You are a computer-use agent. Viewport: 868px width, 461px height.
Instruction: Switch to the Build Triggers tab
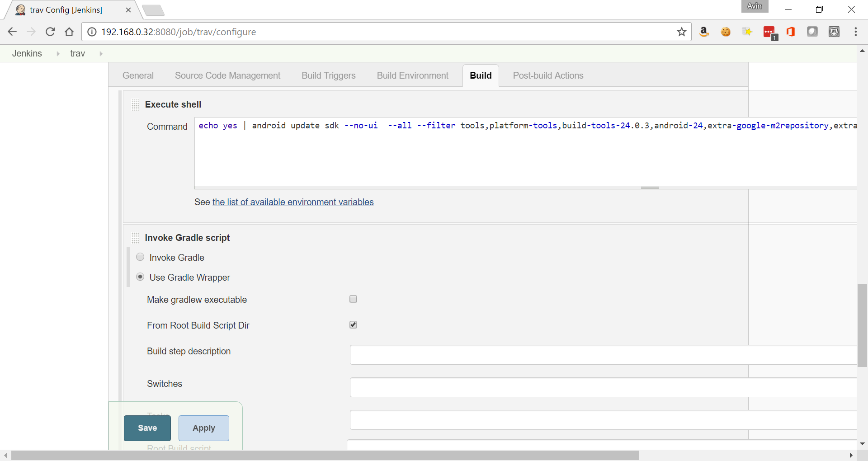tap(329, 75)
